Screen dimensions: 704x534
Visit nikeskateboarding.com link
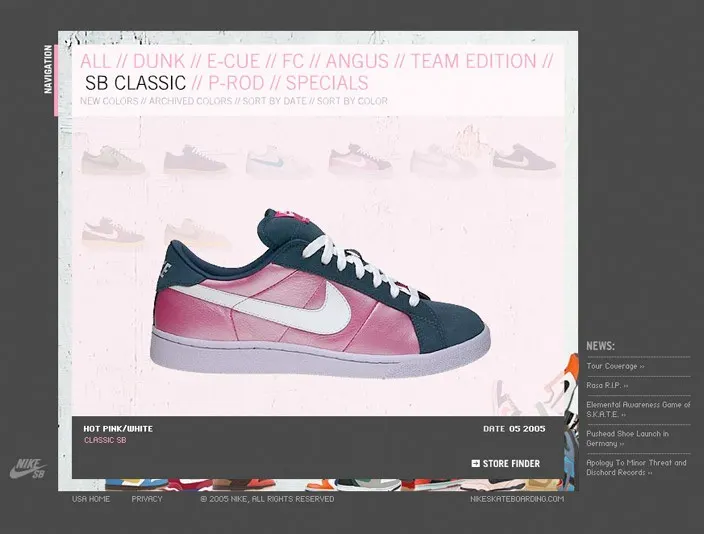tap(517, 499)
